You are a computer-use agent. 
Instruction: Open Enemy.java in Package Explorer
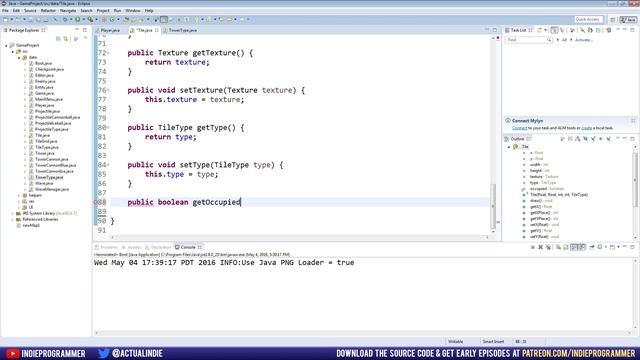[44, 81]
